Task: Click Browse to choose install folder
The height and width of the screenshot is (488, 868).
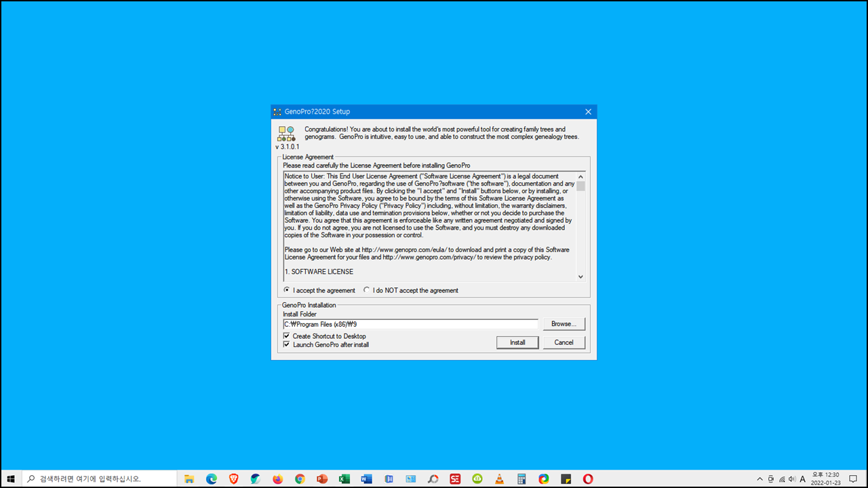Action: (564, 324)
